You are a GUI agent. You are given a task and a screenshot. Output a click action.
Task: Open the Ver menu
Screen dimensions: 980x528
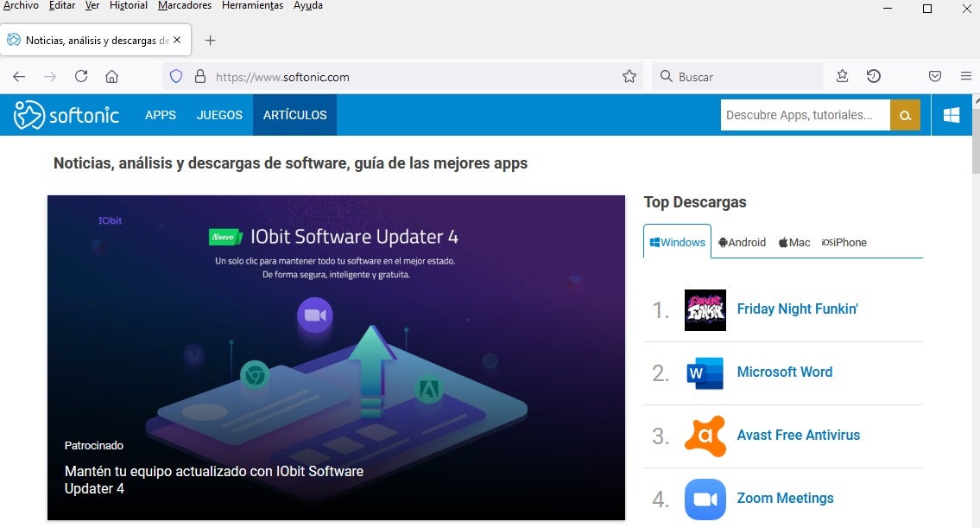pos(92,6)
